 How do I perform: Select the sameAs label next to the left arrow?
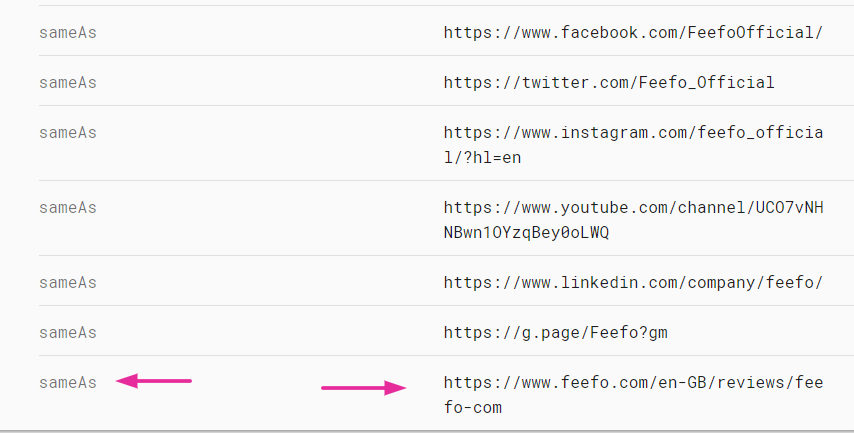coord(68,382)
